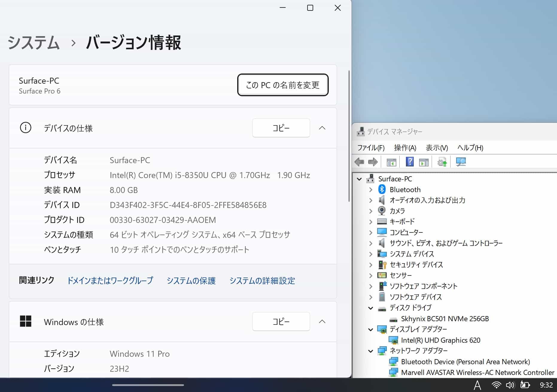This screenshot has height=392, width=557.
Task: Click the back arrow in Device Manager
Action: tap(359, 162)
